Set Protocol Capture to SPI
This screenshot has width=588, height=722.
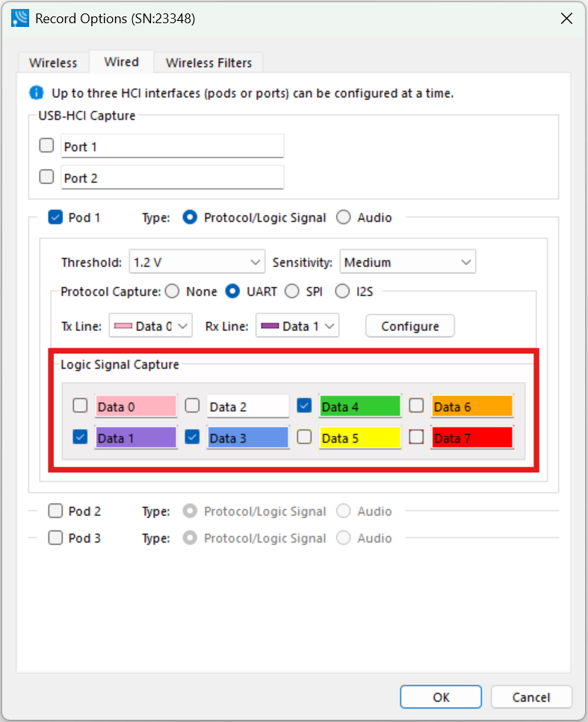[292, 291]
